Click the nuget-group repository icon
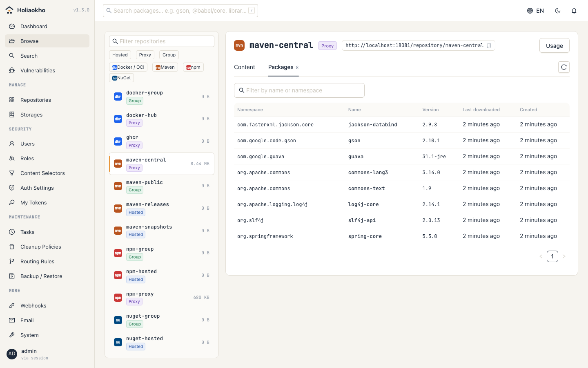This screenshot has height=368, width=588. (x=118, y=320)
